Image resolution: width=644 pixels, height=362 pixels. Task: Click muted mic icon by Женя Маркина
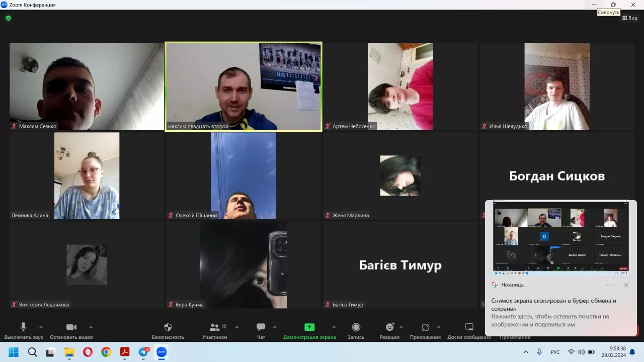(x=328, y=215)
